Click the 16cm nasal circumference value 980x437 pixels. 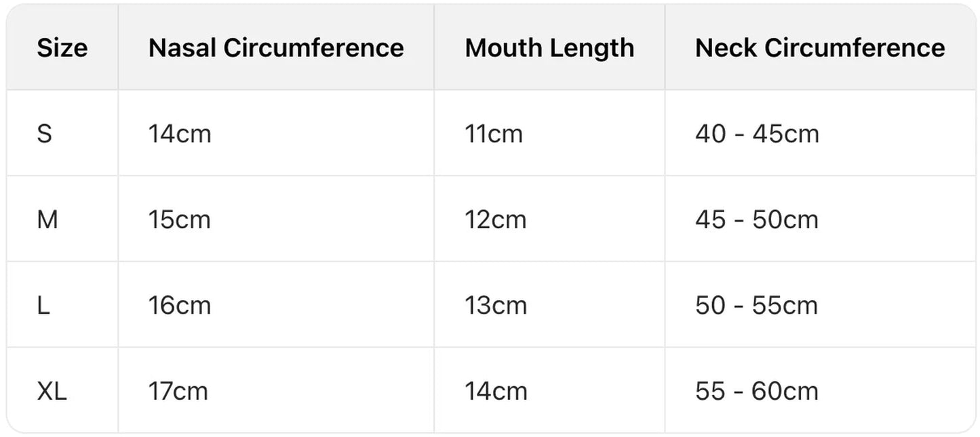(180, 306)
